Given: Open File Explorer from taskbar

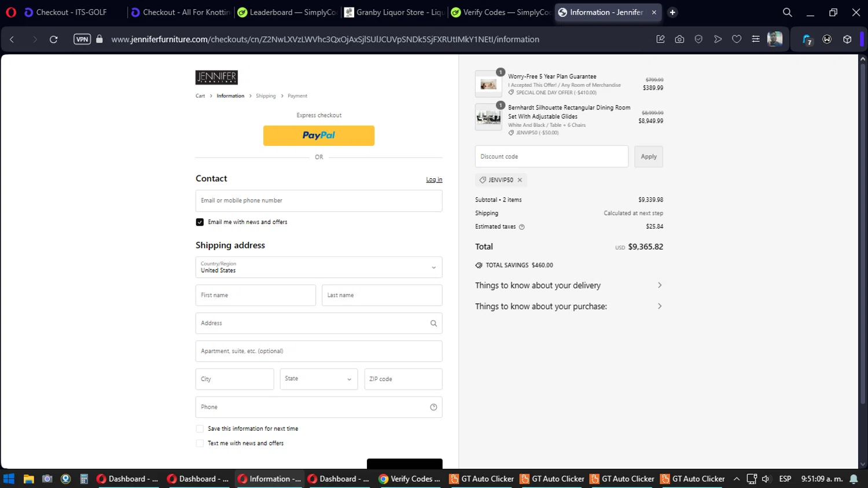Looking at the screenshot, I should click(28, 479).
